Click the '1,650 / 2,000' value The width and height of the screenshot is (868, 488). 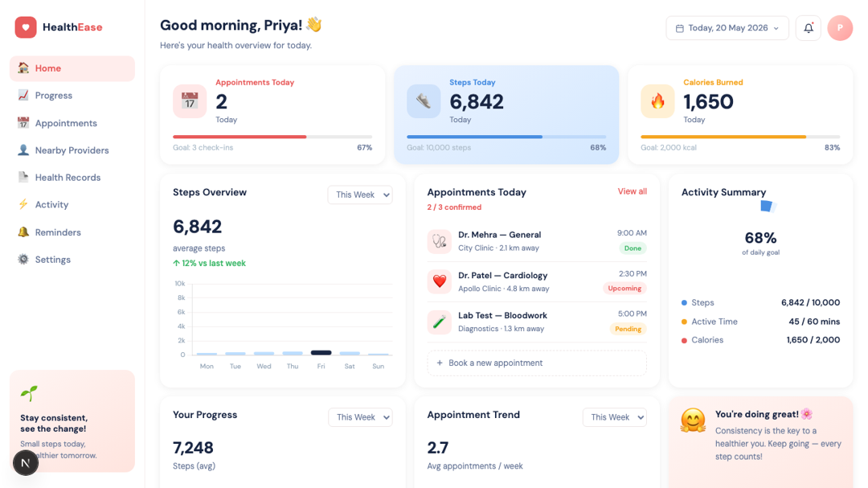(x=813, y=339)
